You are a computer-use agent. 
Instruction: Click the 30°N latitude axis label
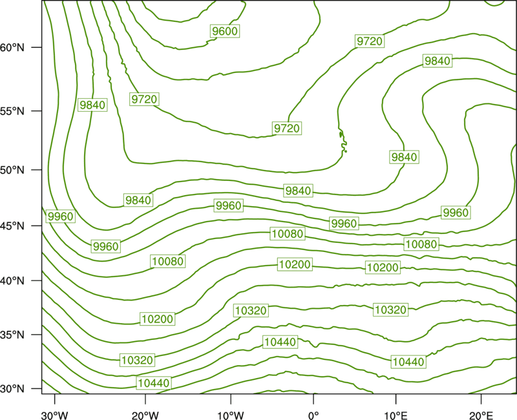coord(12,389)
